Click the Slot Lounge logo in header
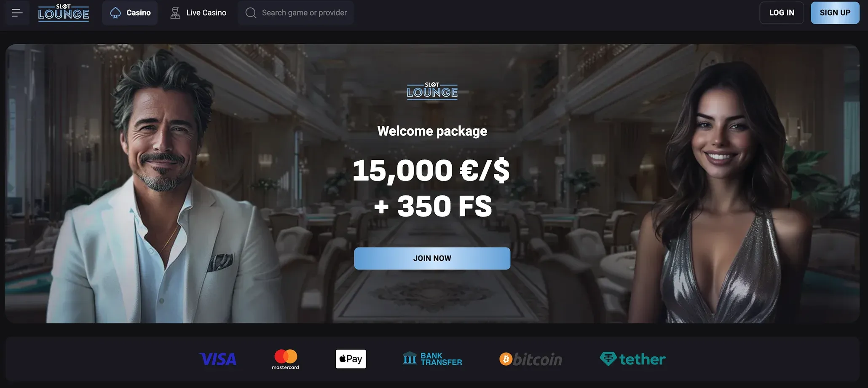This screenshot has width=868, height=388. coord(64,13)
